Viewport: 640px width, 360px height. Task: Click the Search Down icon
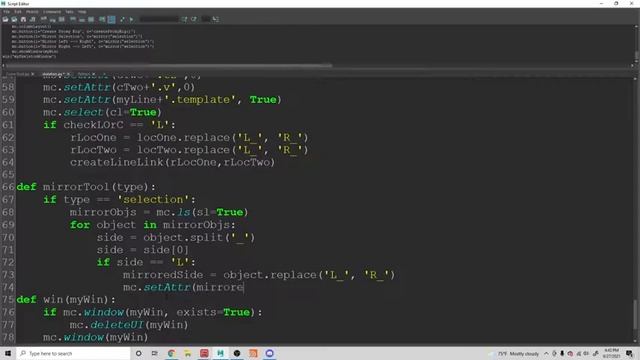(184, 19)
